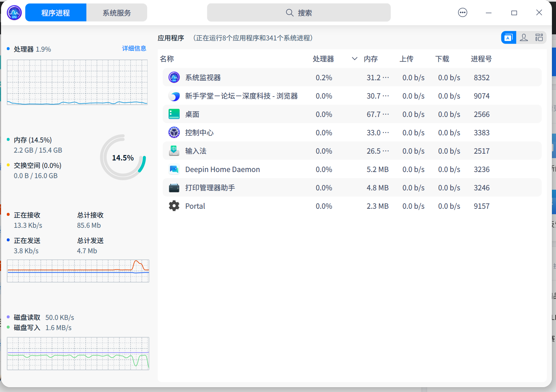This screenshot has height=392, width=556.
Task: Click the 系统监视器 app icon in the process list
Action: [174, 77]
